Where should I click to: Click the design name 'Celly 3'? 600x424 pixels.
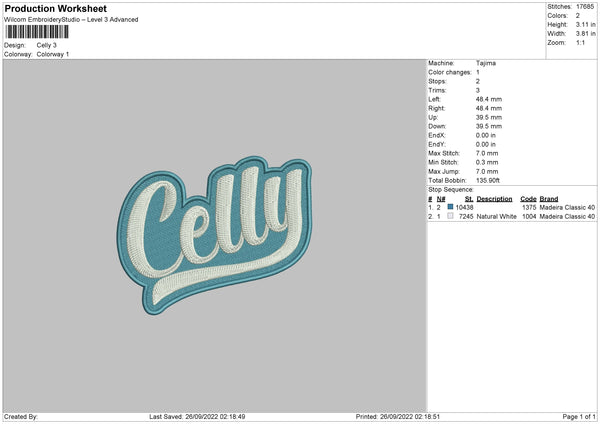pos(46,45)
